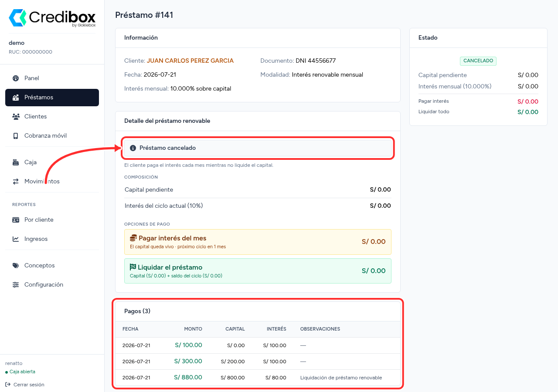Image resolution: width=558 pixels, height=392 pixels.
Task: Click the renatto username
Action: tap(14, 363)
